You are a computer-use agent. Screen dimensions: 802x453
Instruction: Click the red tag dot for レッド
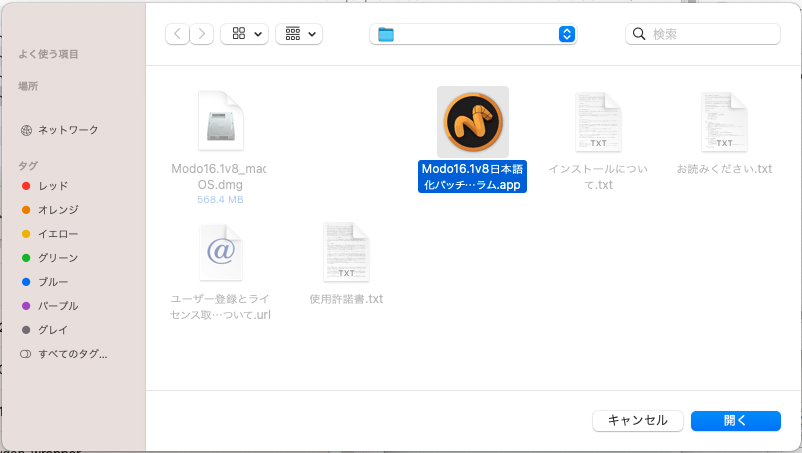coord(26,186)
